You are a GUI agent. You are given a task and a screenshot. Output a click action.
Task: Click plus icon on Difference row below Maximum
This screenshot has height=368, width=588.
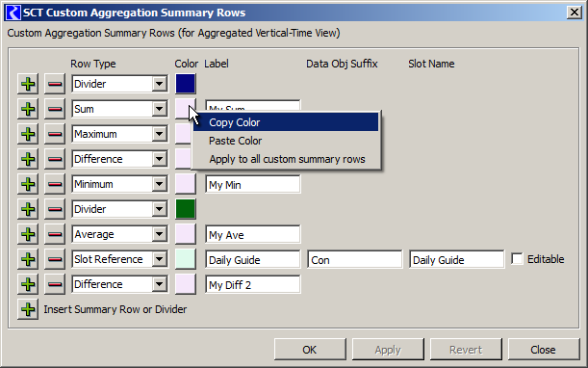(x=28, y=159)
